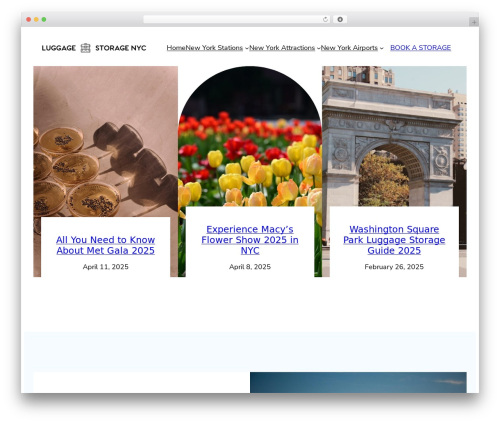Viewport: 500px width, 423px height.
Task: Open Macy's Flower Show 2025 article
Action: tap(250, 240)
